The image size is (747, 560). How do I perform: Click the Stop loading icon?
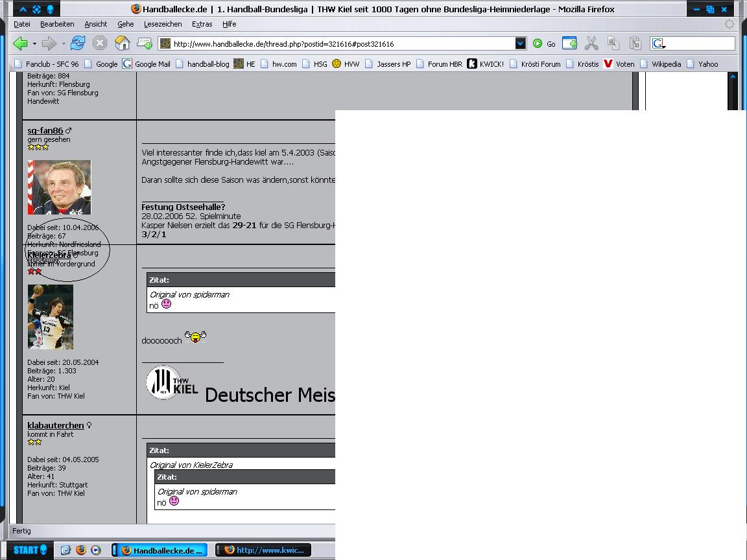(x=100, y=43)
